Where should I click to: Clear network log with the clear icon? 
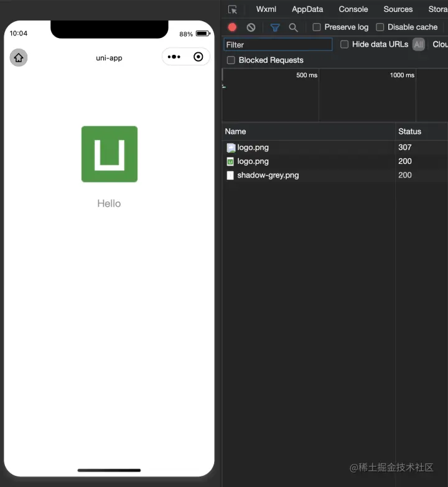click(x=251, y=27)
